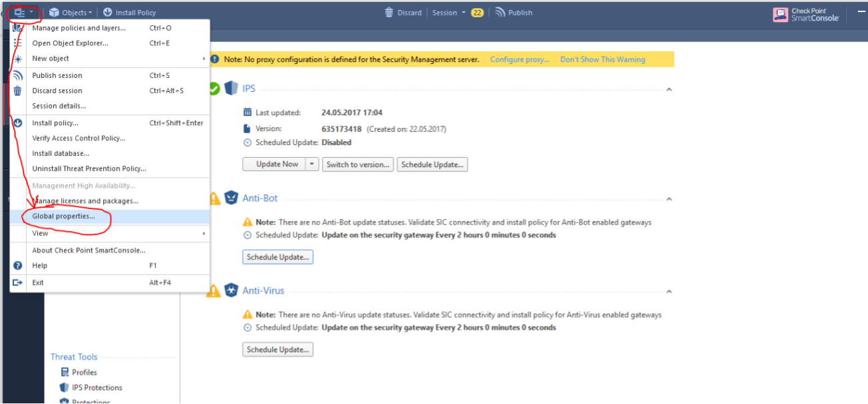
Task: Click the proxy warning exclamation icon
Action: [215, 59]
